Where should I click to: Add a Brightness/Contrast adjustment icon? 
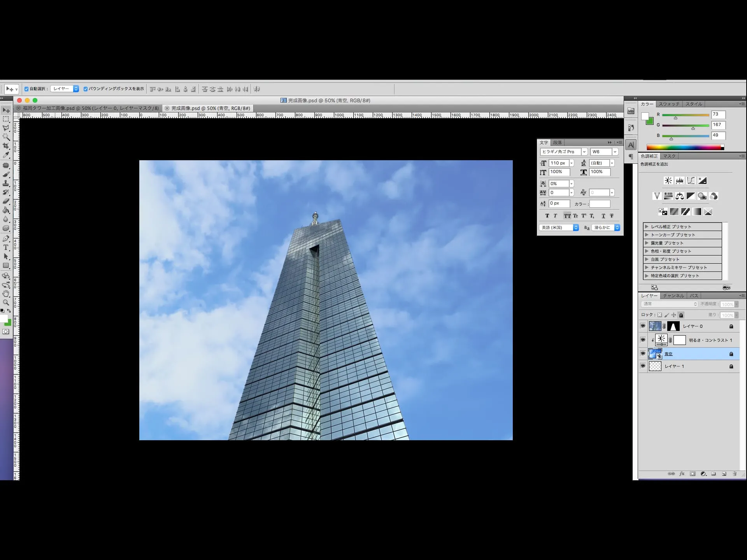coord(668,180)
